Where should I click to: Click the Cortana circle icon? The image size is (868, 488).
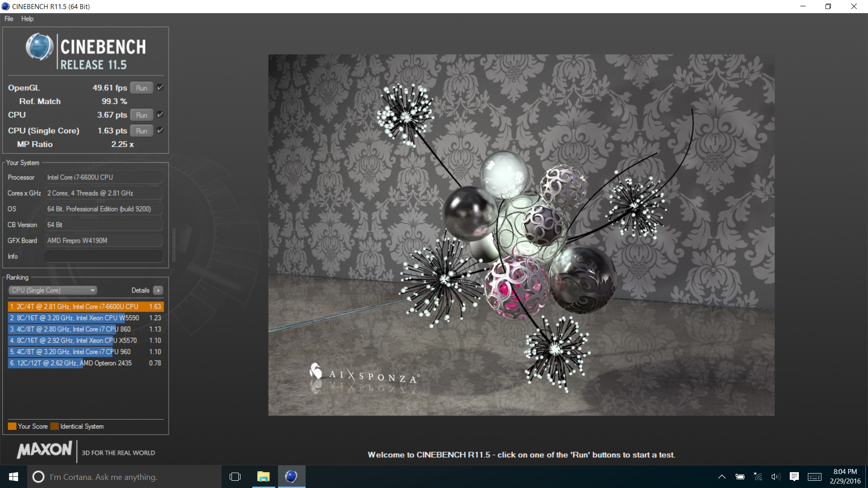(38, 477)
